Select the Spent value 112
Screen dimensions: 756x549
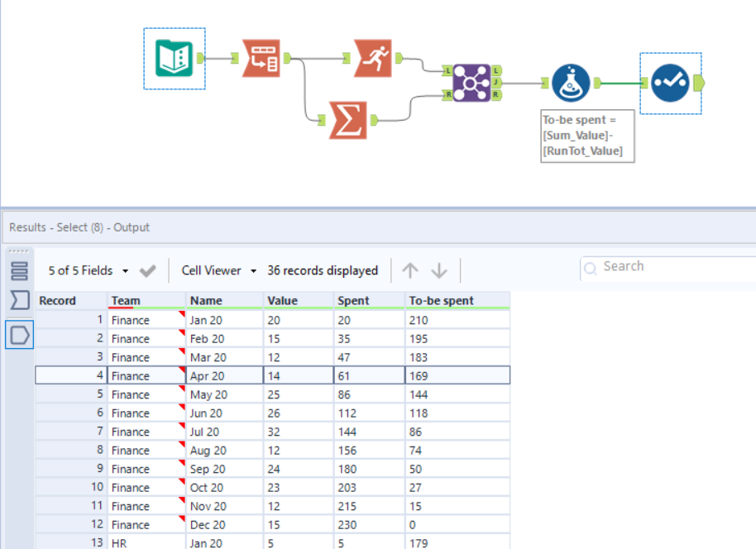pos(370,413)
